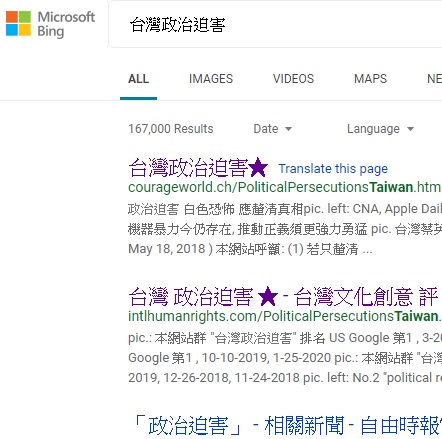
Task: Click the search box with 台灣政治迫害
Action: 275,25
